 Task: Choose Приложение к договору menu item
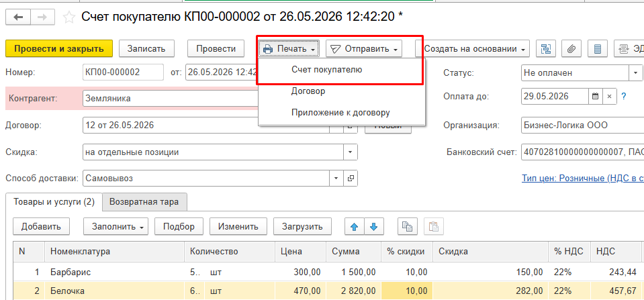[x=341, y=113]
